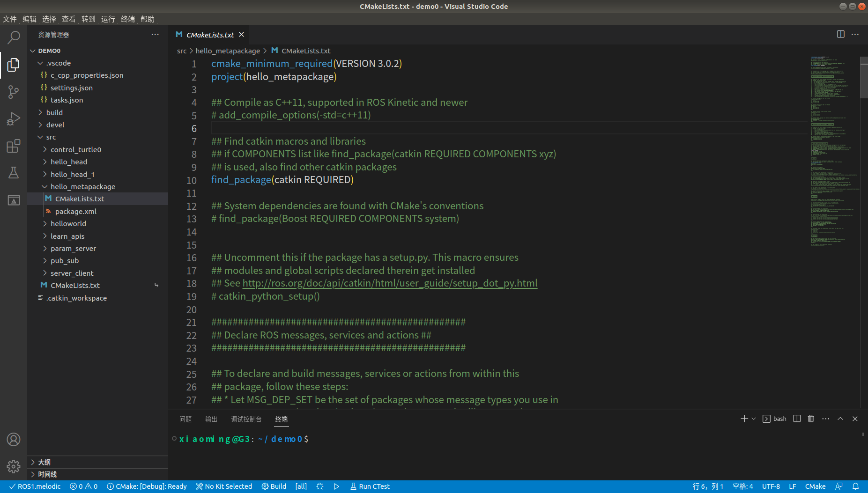
Task: Click errors and warnings count in status bar
Action: [x=83, y=486]
